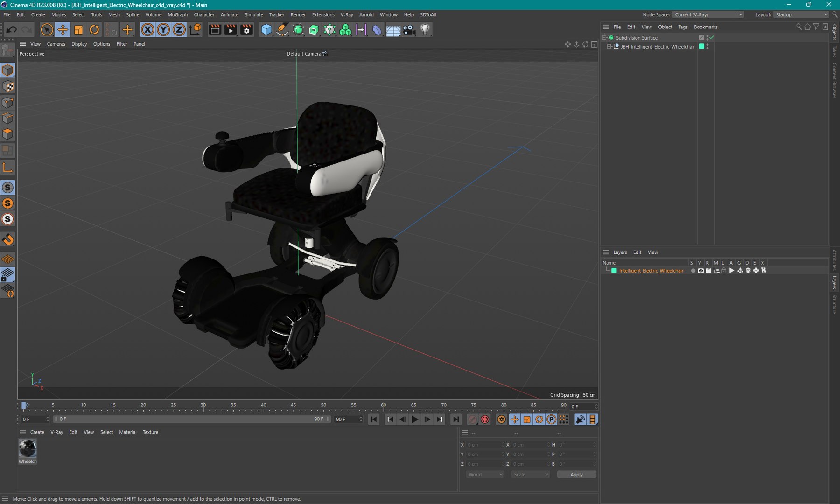Viewport: 840px width, 504px height.
Task: Click the cyan layer color swatch
Action: tap(614, 271)
